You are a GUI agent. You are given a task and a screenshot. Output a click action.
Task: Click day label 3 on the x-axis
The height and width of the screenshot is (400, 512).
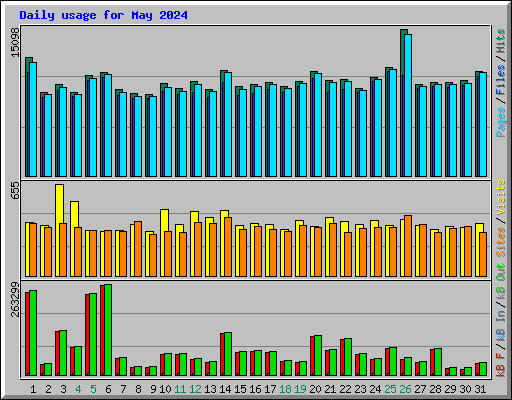click(63, 389)
